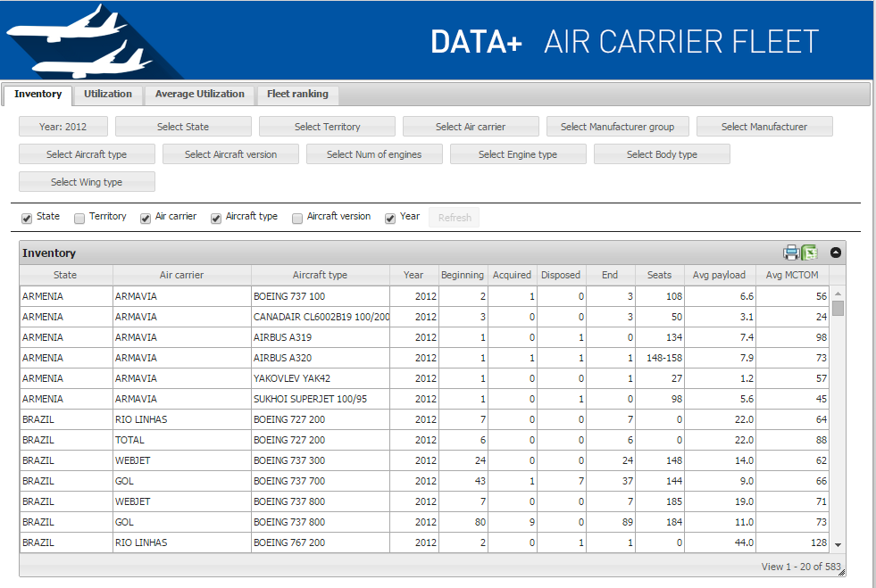Export the Inventory table to Excel
876x588 pixels.
click(x=810, y=253)
